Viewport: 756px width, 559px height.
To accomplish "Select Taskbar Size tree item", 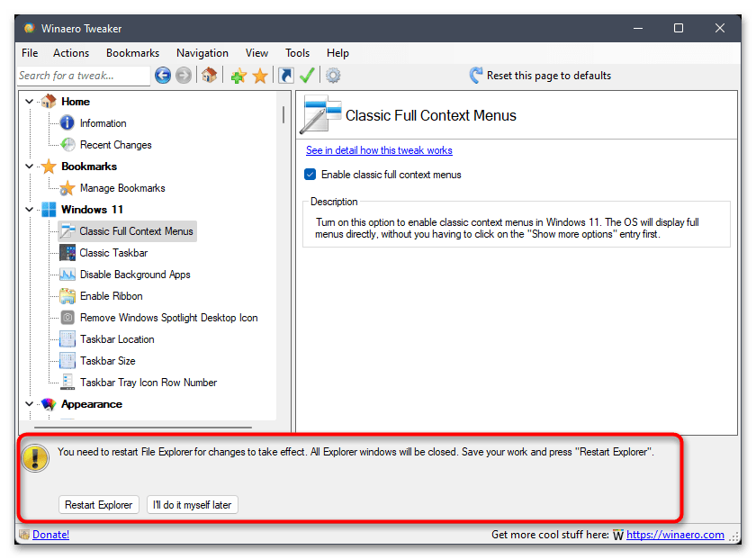I will (107, 361).
